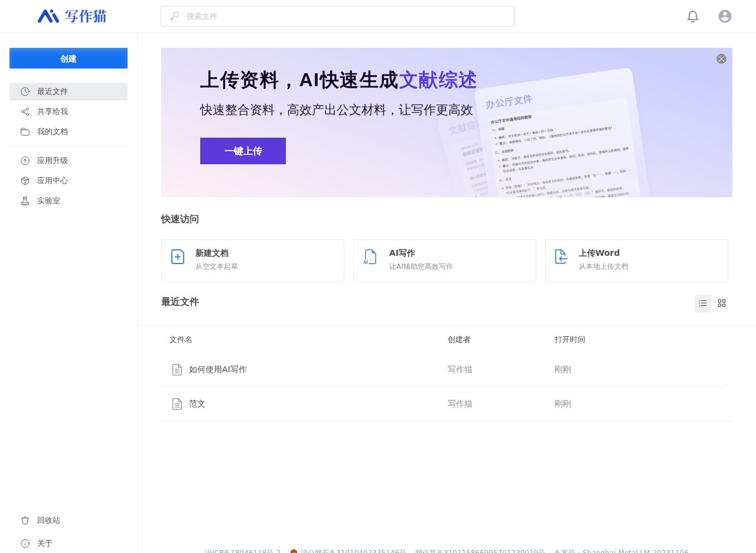Screen dimensions: 756x553
Task: Click the 应用升级 upgrade icon
Action: tap(25, 160)
